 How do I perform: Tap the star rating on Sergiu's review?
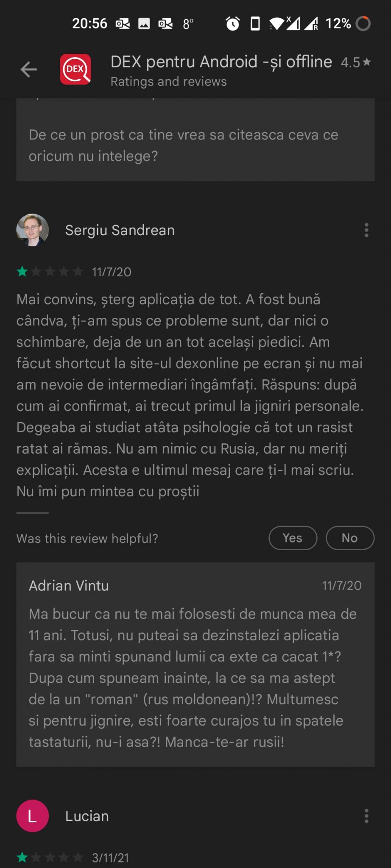click(50, 272)
